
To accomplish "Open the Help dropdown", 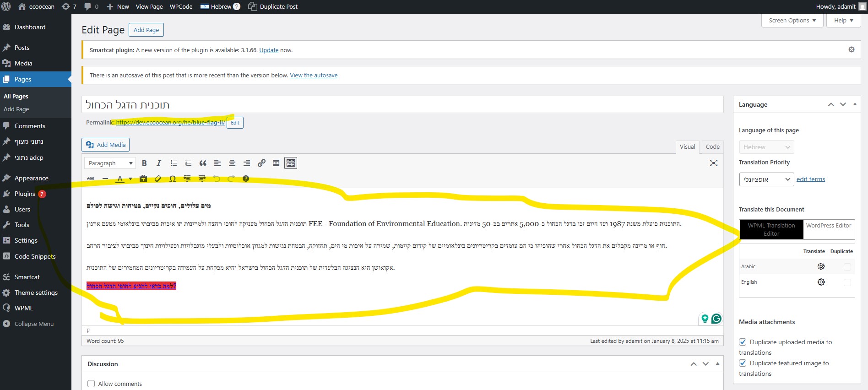I will pyautogui.click(x=844, y=20).
